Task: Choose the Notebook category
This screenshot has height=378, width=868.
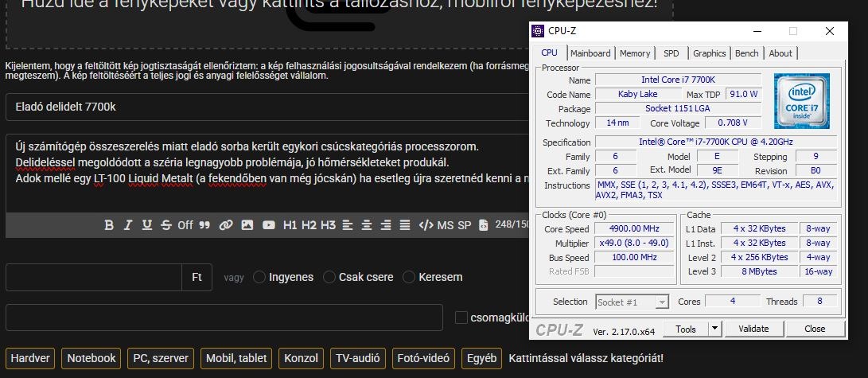Action: click(91, 358)
